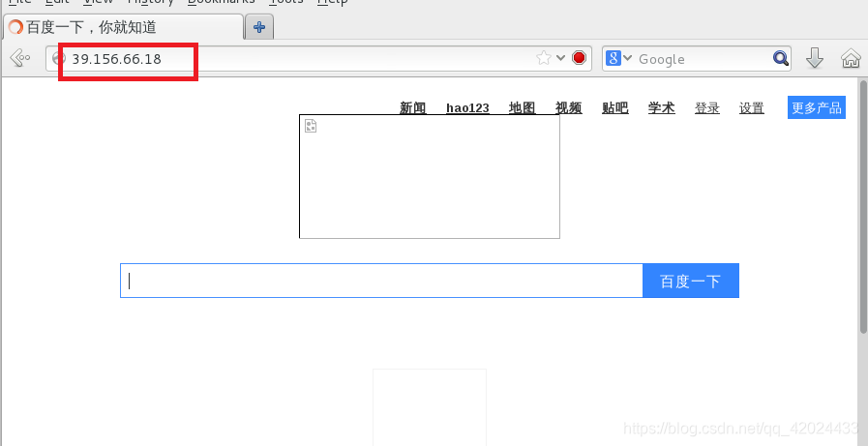Open the downloads arrow icon
Screen dimensions: 868x446
tap(815, 57)
